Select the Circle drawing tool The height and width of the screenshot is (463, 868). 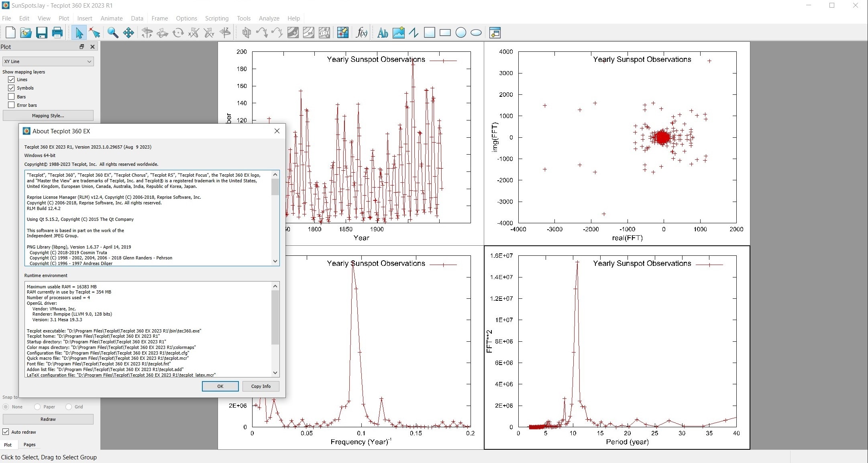(460, 33)
